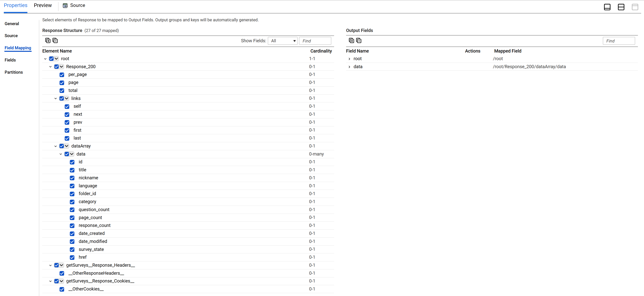
Task: Toggle the survey_state checkbox
Action: pyautogui.click(x=72, y=250)
